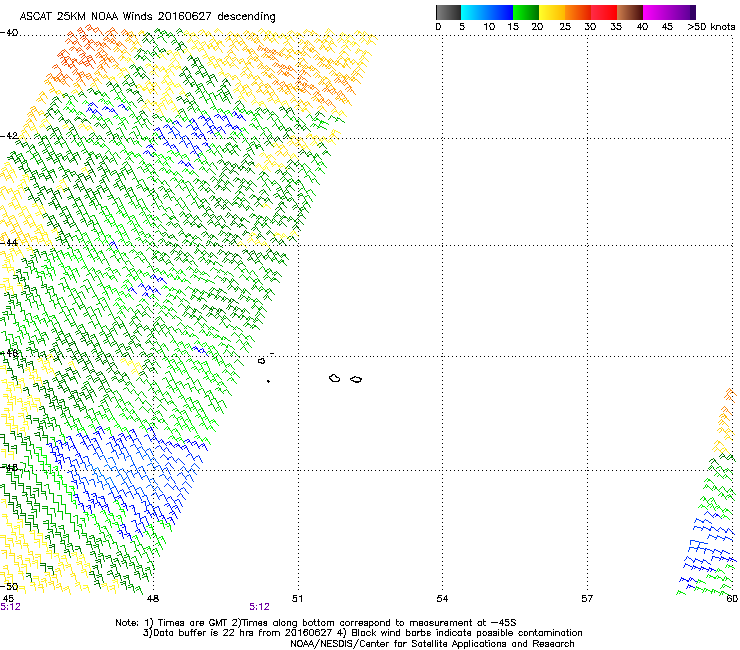Click the small island outline near 50E

click(261, 361)
